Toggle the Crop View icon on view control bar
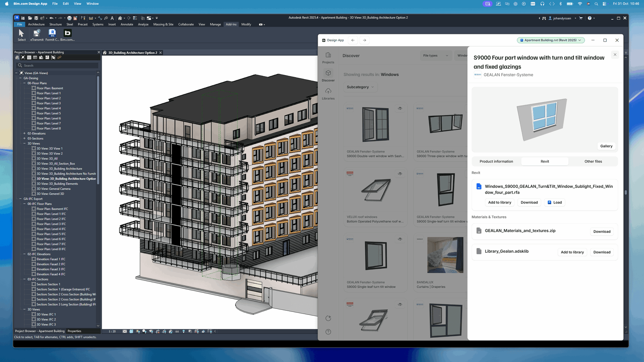Image resolution: width=644 pixels, height=362 pixels. click(158, 331)
